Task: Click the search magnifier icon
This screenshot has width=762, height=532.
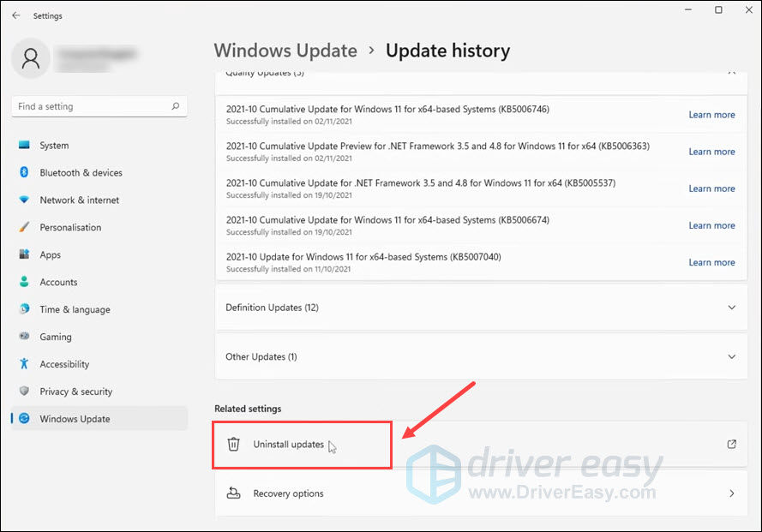Action: (x=176, y=106)
